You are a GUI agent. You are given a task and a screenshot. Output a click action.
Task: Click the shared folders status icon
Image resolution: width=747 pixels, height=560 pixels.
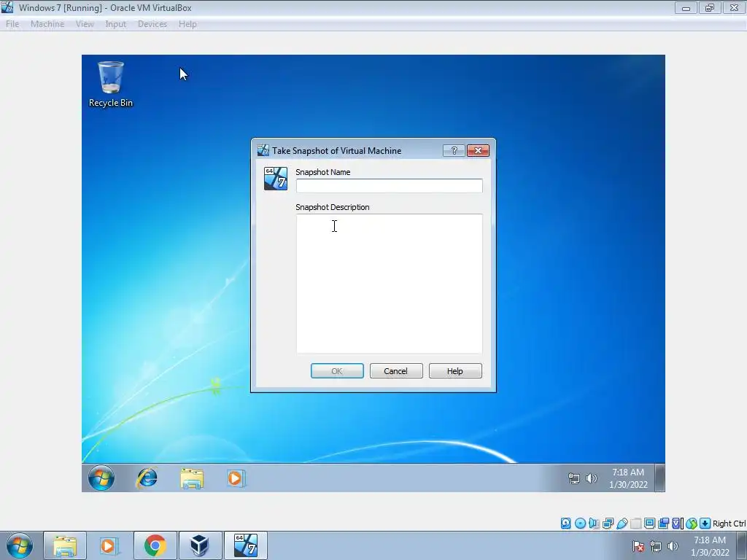[x=635, y=524]
